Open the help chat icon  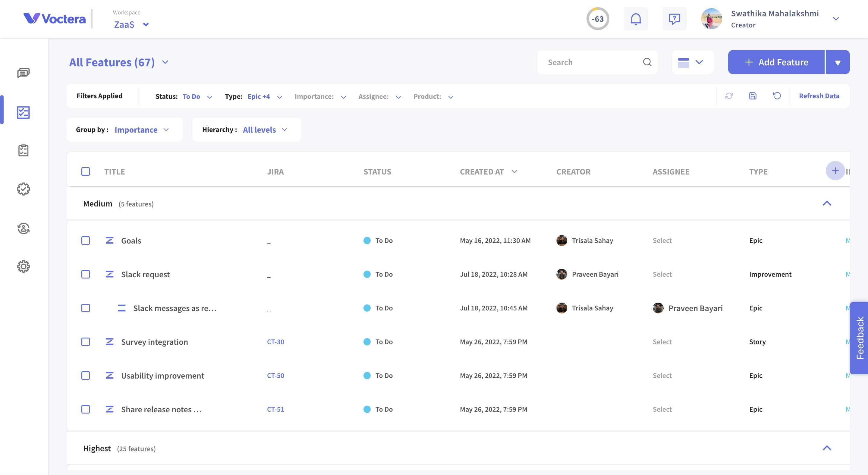pyautogui.click(x=674, y=19)
